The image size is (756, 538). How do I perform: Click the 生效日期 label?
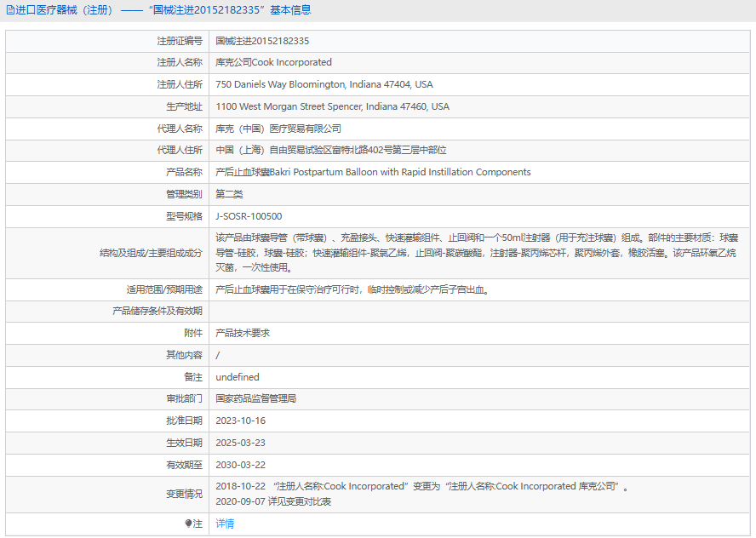[184, 443]
